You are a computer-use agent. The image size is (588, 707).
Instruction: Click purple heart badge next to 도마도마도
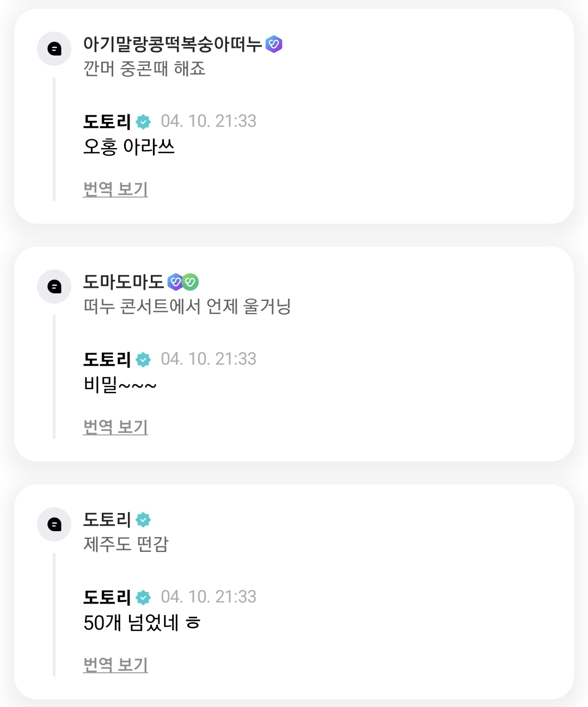[x=175, y=282]
